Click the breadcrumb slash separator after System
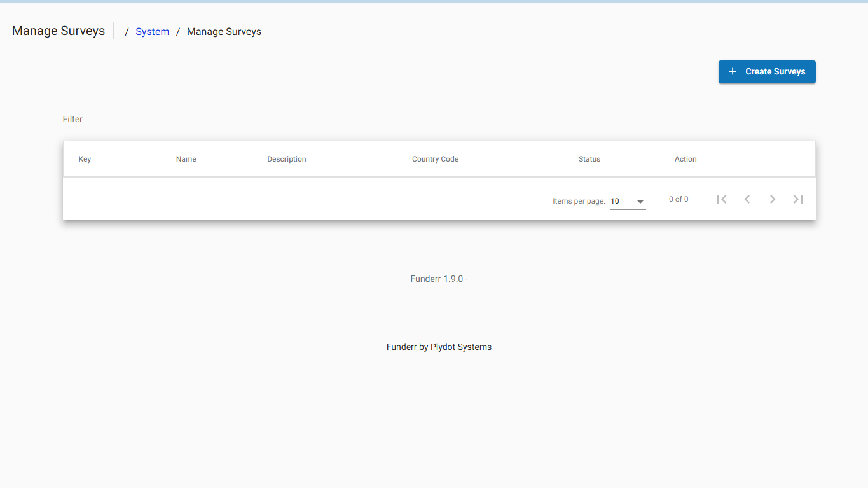 point(177,31)
